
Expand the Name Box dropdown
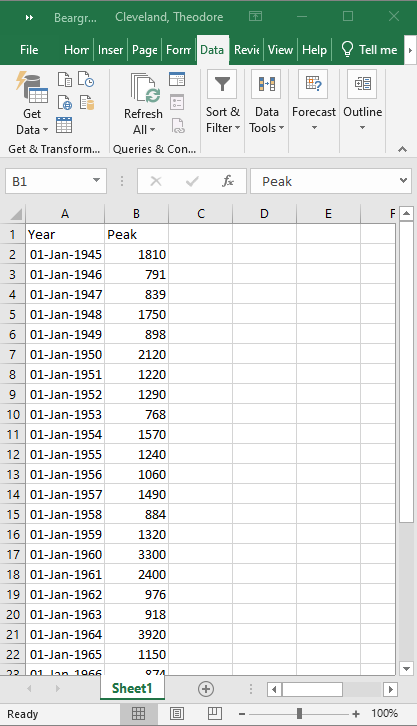click(x=96, y=181)
